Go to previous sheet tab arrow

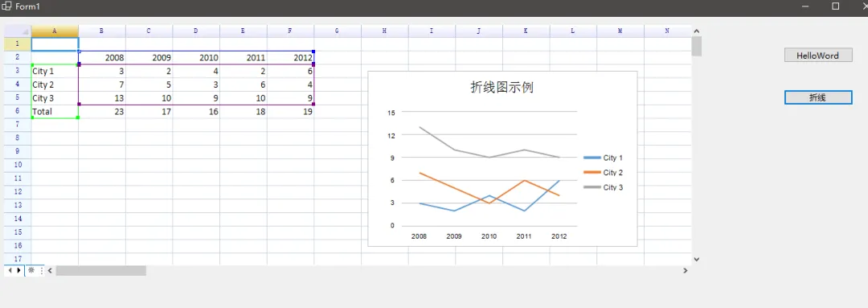pyautogui.click(x=10, y=270)
